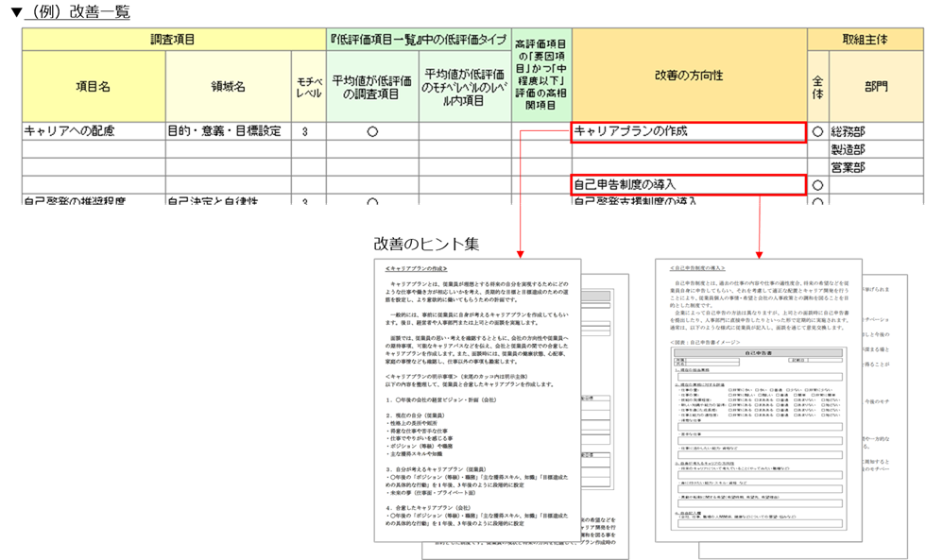Viewport: 943px width, 560px height.
Task: Click the 領域名 column header
Action: point(228,86)
